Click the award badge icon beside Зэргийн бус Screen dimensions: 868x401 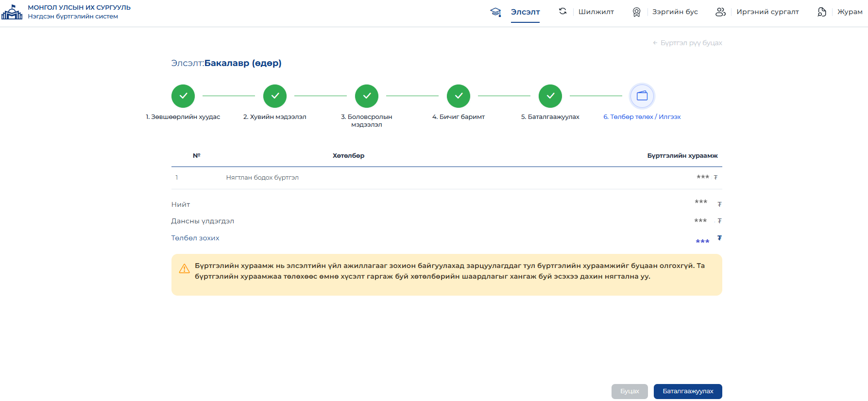636,12
